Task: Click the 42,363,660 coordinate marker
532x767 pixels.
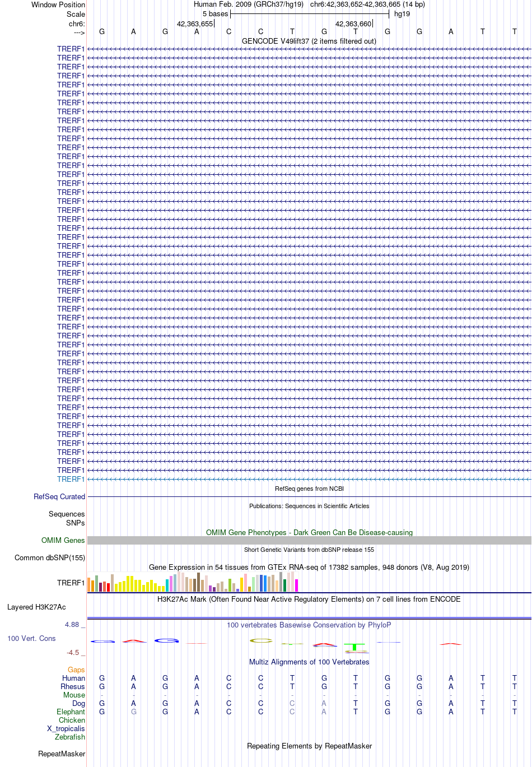Action: pyautogui.click(x=353, y=24)
